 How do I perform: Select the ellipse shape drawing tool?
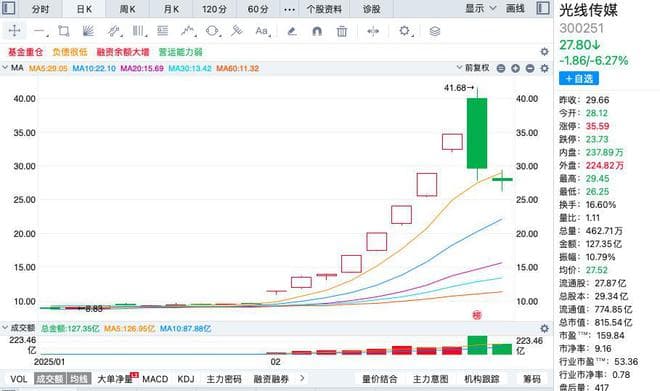pyautogui.click(x=213, y=31)
